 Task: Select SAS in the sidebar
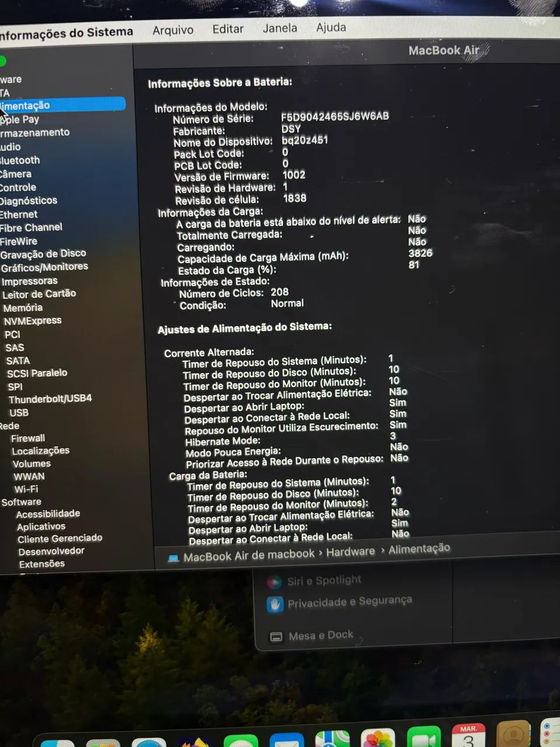[15, 348]
